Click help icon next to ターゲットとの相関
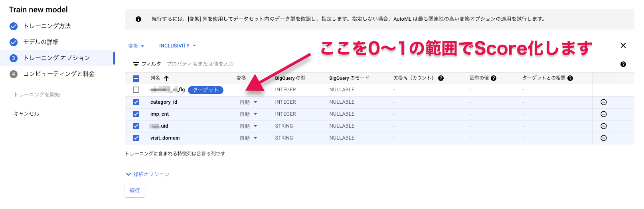 (570, 78)
